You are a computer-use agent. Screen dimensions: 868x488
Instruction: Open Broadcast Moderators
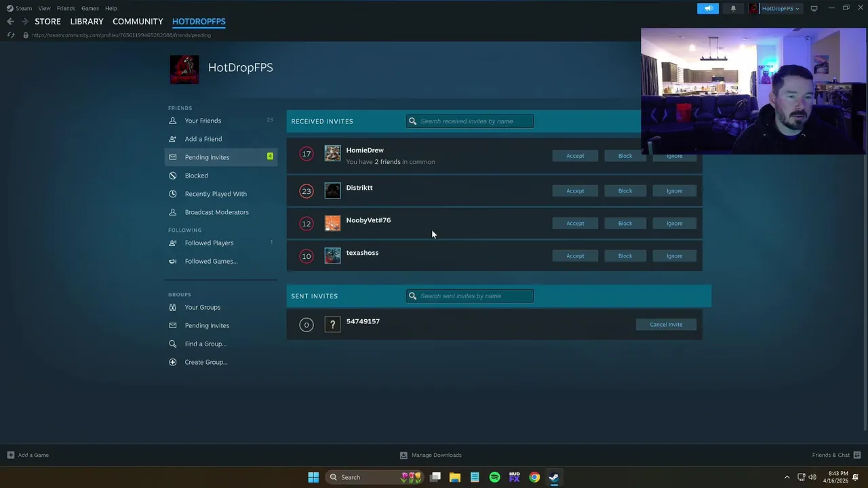pos(221,212)
